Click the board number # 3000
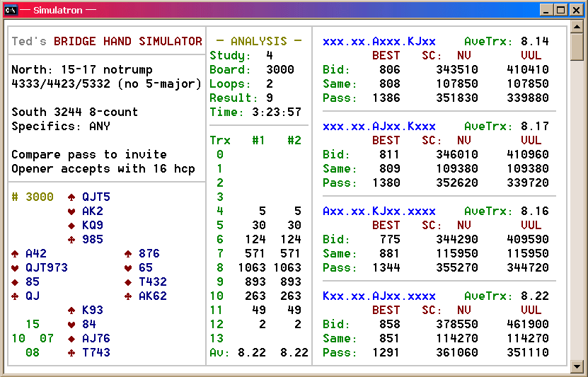The height and width of the screenshot is (377, 588). pos(33,197)
